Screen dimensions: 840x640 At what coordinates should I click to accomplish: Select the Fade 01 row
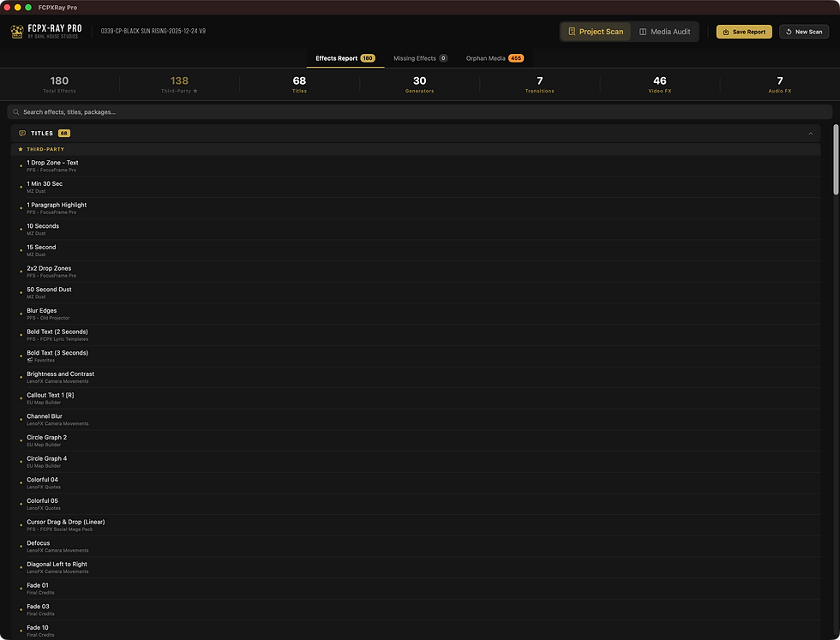[416, 589]
